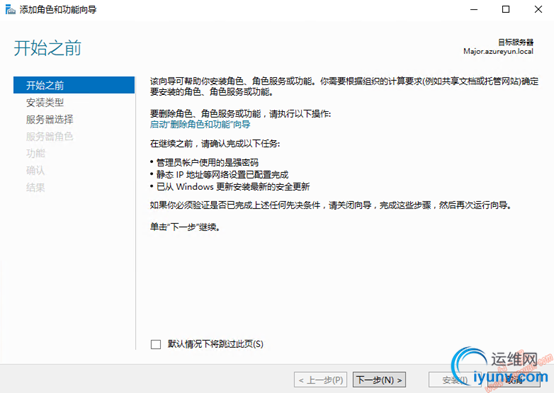Click the large 开始之前 page heading
554x393 pixels.
click(x=48, y=48)
